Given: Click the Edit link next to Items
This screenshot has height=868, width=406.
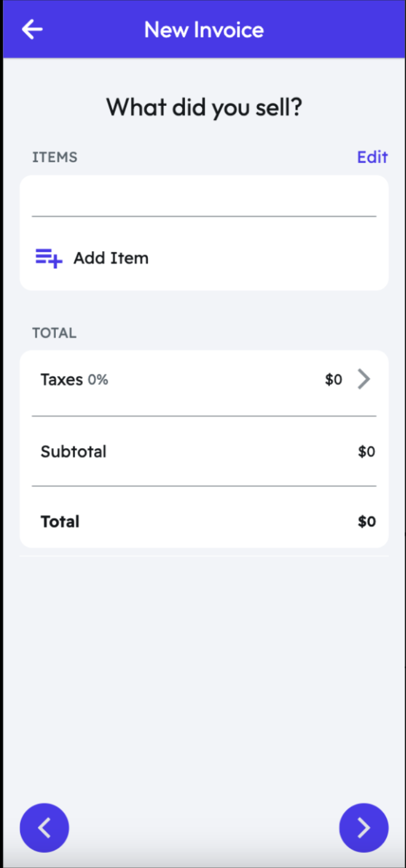Looking at the screenshot, I should pyautogui.click(x=372, y=157).
